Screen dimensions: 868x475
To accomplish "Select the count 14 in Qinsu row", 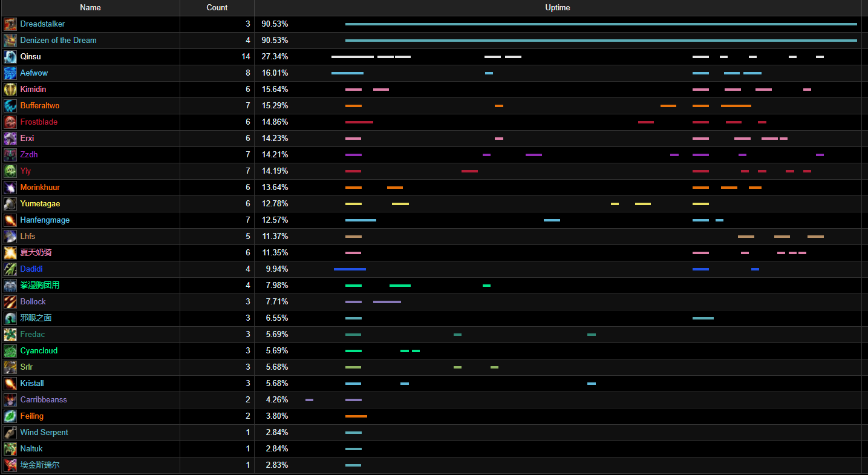I will (x=246, y=57).
